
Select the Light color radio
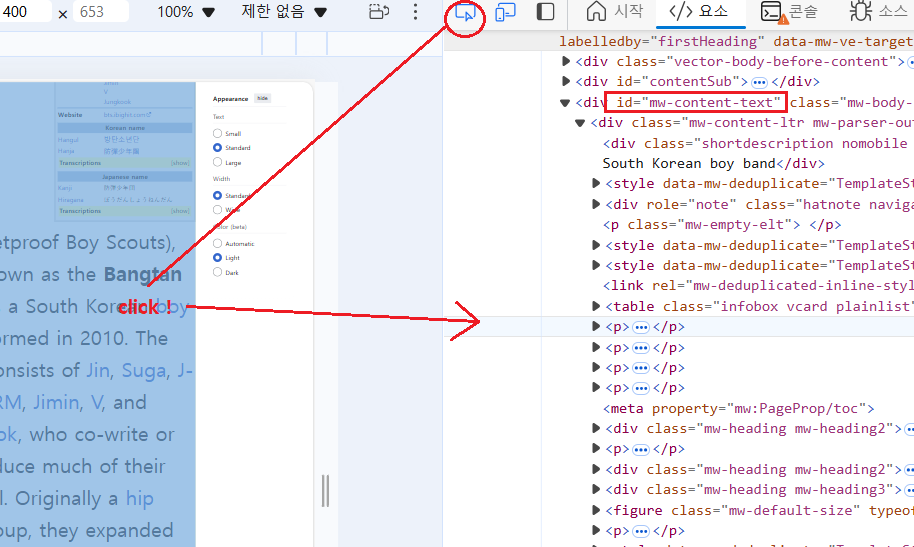coord(217,257)
